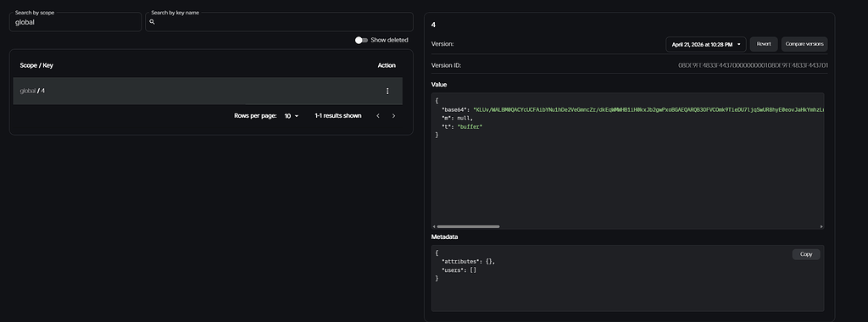Viewport: 868px width, 322px height.
Task: Click the left arrow of the value scrollbar
Action: [435, 226]
